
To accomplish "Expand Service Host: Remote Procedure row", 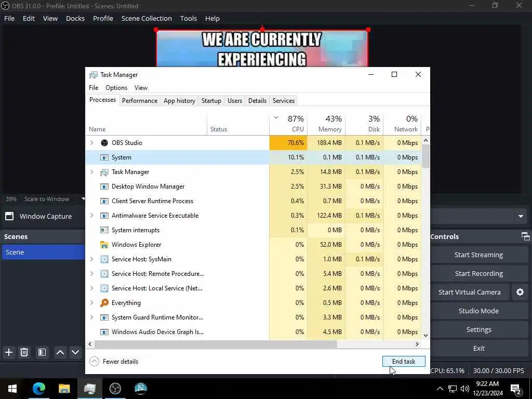I will pos(91,274).
